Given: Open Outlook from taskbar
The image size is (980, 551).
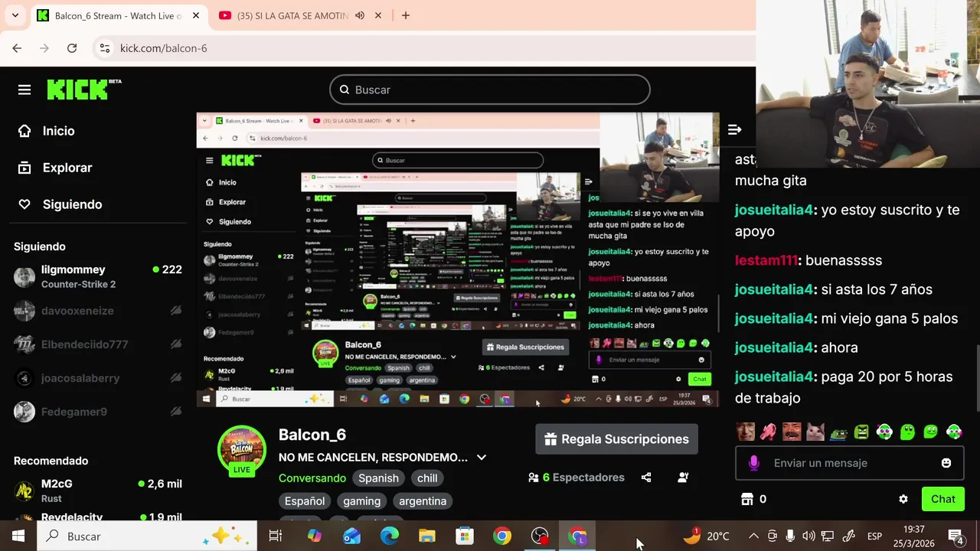Looking at the screenshot, I should [351, 536].
